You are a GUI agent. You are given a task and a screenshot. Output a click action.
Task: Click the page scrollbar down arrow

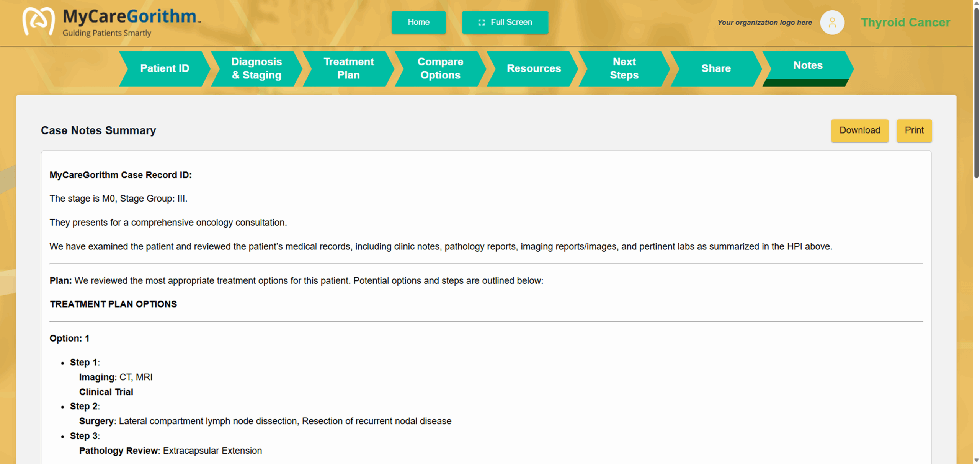(x=976, y=460)
